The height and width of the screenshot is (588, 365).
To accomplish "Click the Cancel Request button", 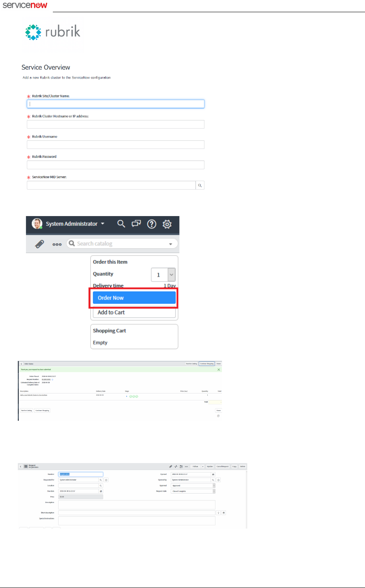I will point(222,466).
